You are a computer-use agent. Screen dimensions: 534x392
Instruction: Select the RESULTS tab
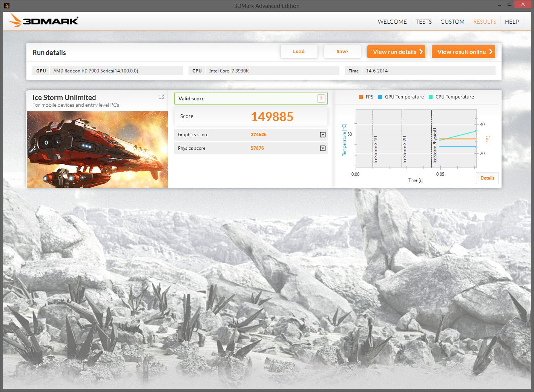tap(485, 22)
